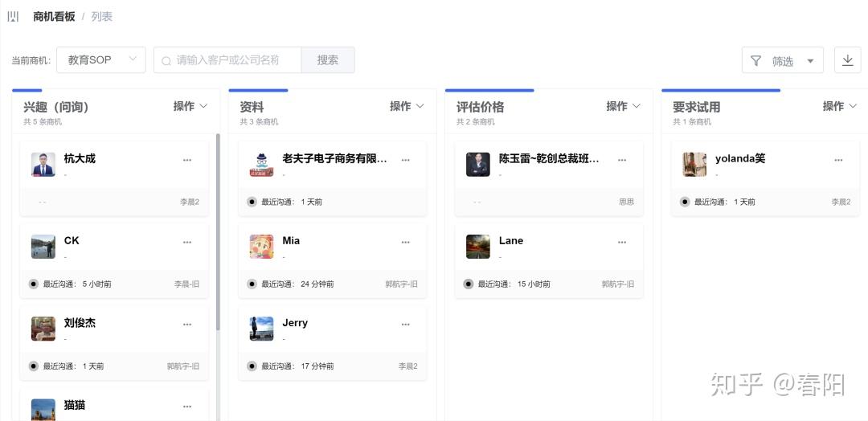Click the kanban board view icon
The height and width of the screenshot is (421, 868).
(13, 17)
